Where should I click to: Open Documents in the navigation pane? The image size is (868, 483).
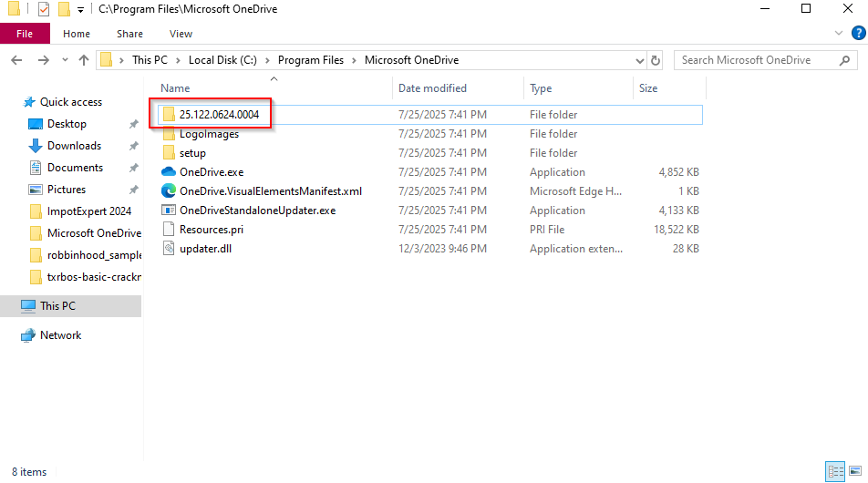point(75,168)
